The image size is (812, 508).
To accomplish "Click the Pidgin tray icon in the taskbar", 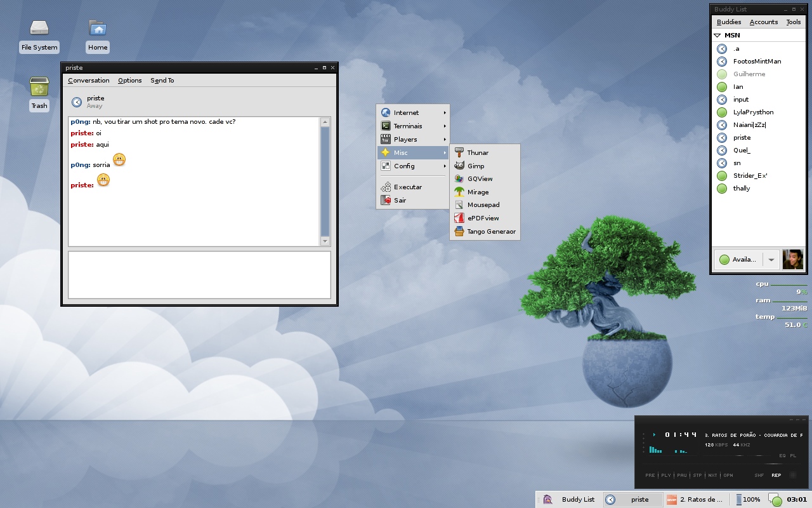I will [x=548, y=500].
